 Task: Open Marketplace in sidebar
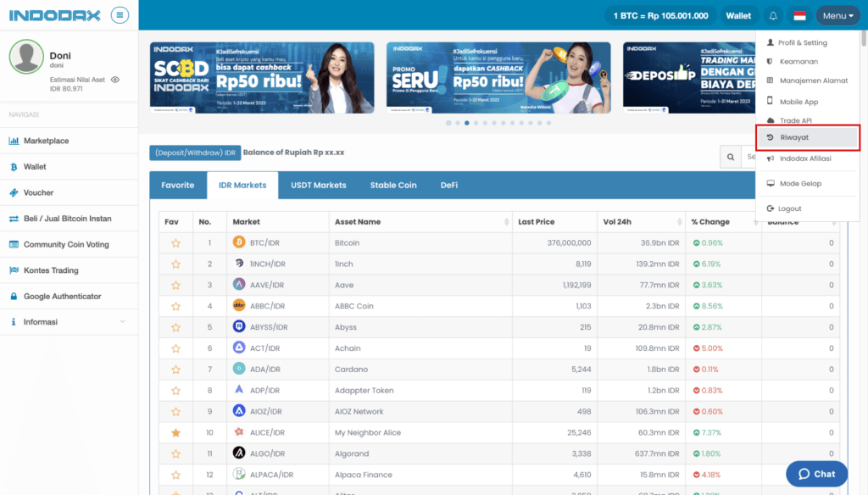[x=69, y=141]
